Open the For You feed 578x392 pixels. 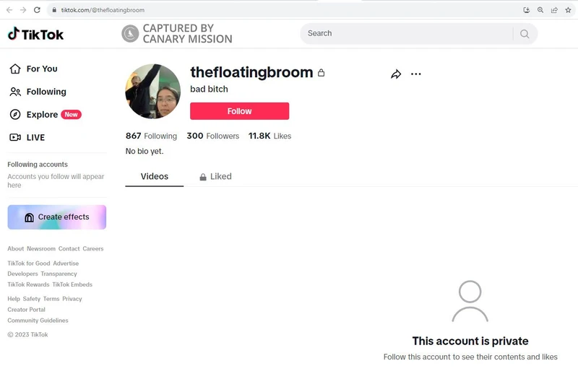click(33, 69)
